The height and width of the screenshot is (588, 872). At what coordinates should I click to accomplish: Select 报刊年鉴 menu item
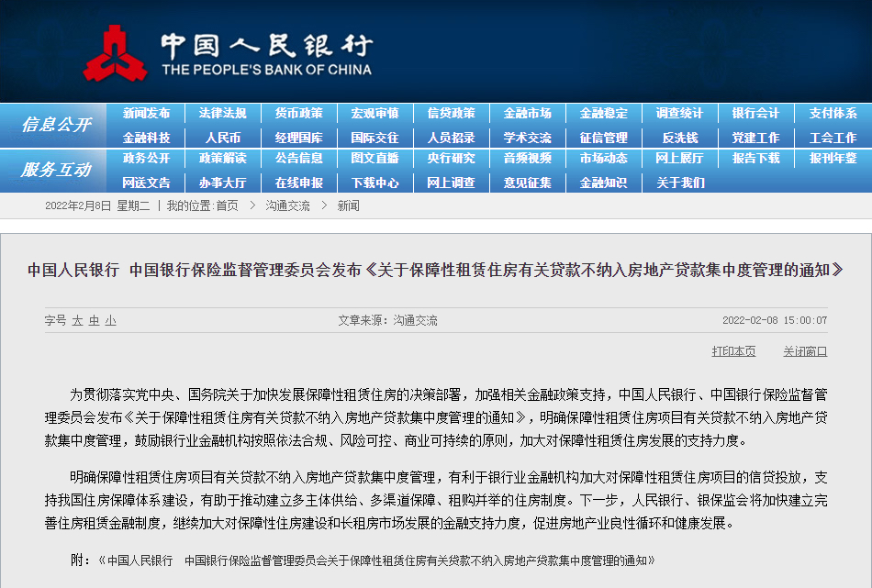[833, 159]
